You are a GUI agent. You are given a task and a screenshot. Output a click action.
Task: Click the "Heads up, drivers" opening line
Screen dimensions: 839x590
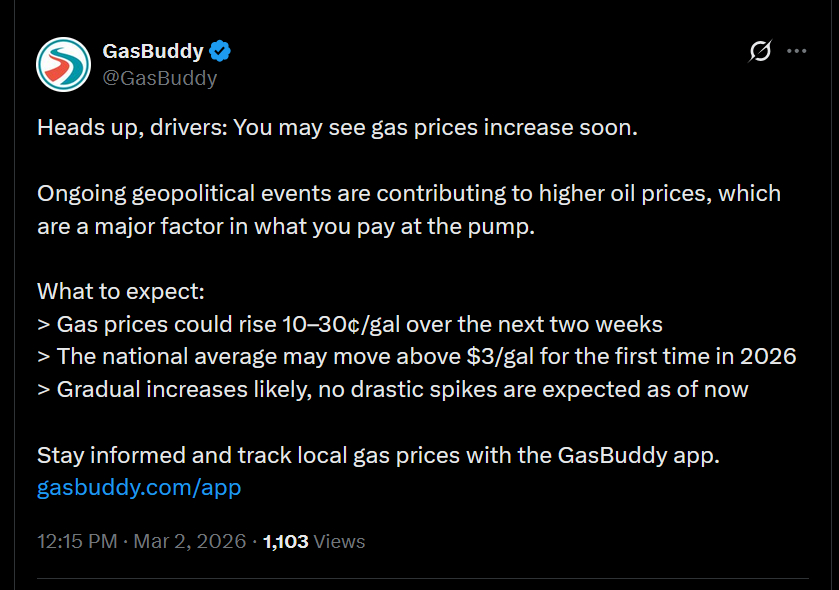[337, 129]
